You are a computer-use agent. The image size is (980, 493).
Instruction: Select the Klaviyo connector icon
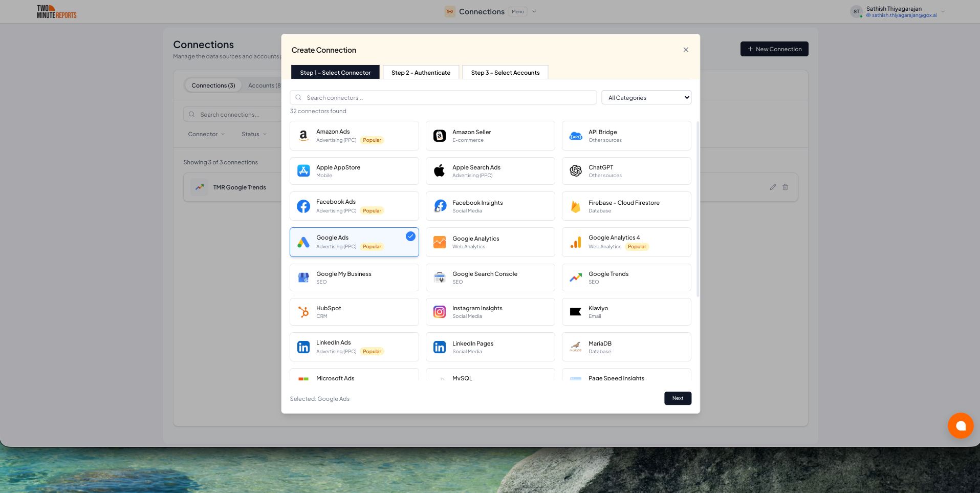point(576,312)
